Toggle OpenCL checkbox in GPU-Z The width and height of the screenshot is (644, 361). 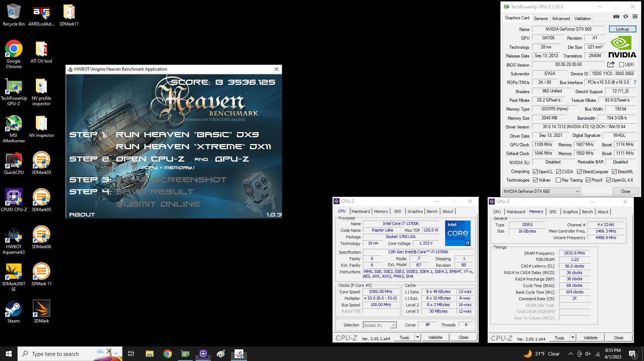(x=535, y=172)
